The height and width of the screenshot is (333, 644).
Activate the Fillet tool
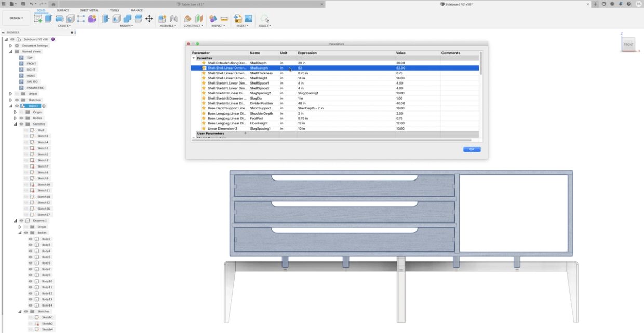(x=116, y=18)
